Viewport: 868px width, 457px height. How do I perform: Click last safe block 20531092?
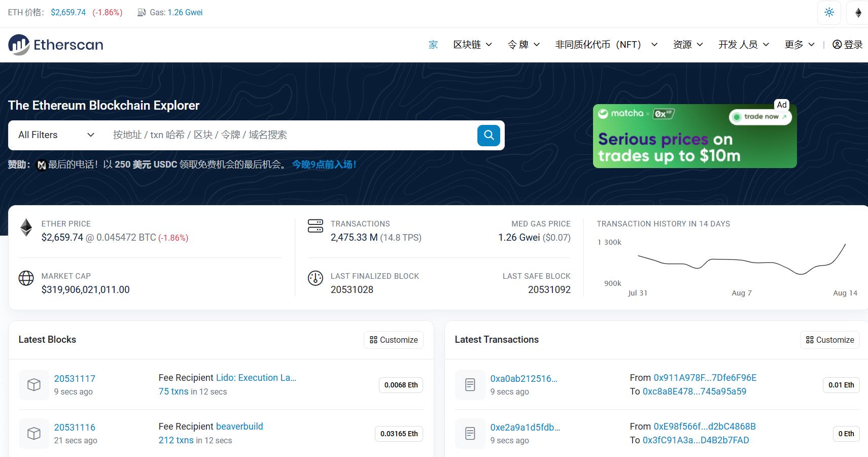click(x=549, y=289)
